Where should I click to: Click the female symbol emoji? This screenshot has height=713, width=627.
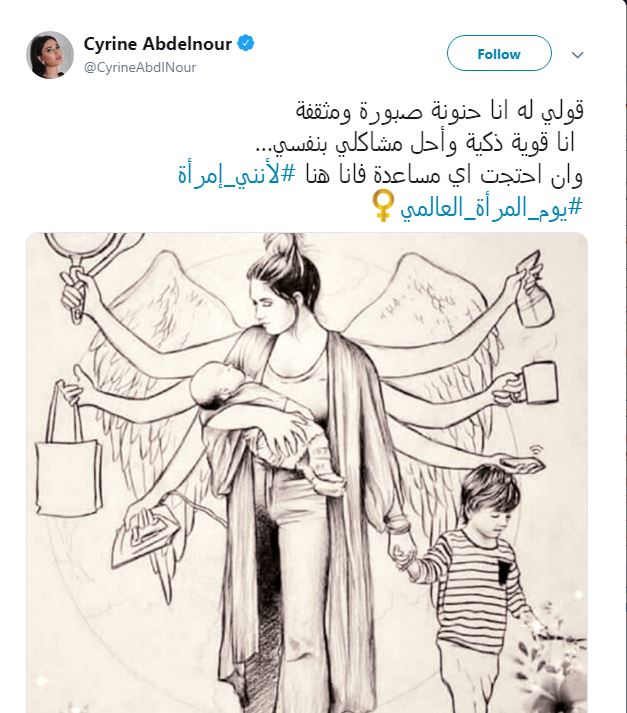click(383, 206)
